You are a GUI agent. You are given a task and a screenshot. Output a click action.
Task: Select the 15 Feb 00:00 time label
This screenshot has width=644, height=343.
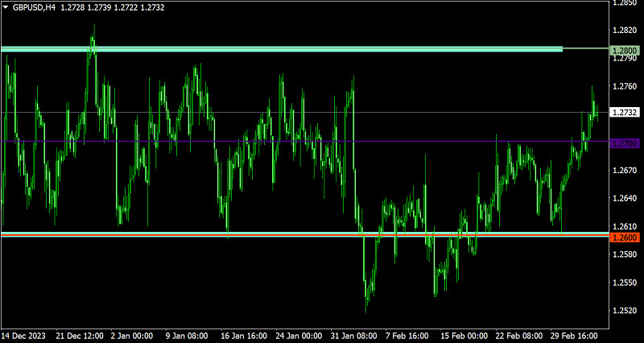[464, 336]
